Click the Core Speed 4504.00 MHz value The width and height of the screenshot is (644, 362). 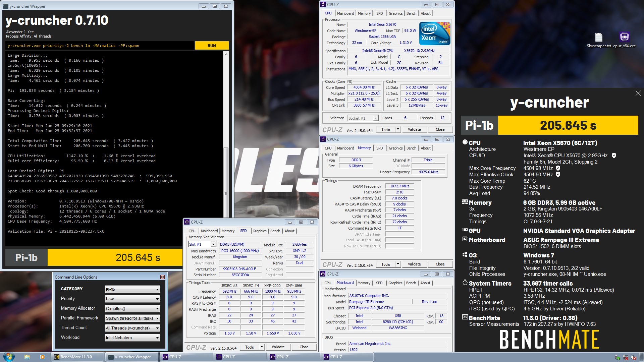pos(364,87)
